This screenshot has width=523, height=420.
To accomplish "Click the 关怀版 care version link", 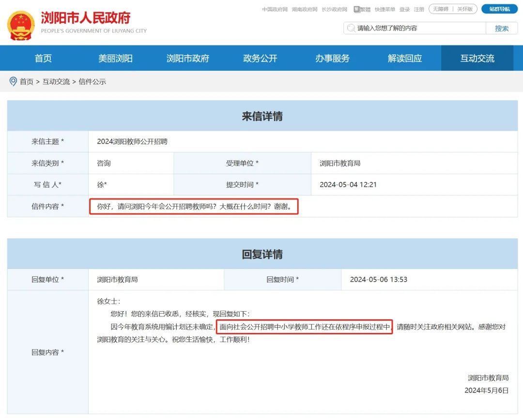I will coord(465,9).
